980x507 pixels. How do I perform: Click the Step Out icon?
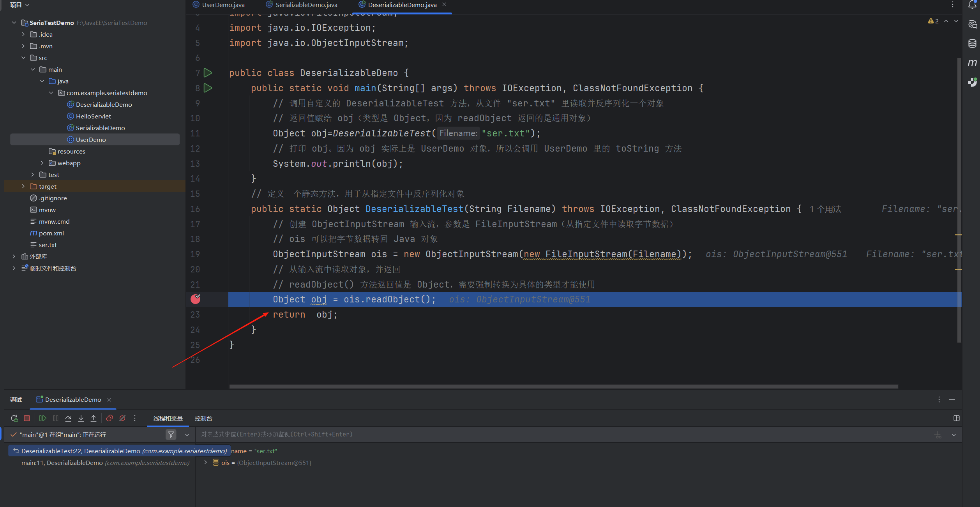point(94,418)
